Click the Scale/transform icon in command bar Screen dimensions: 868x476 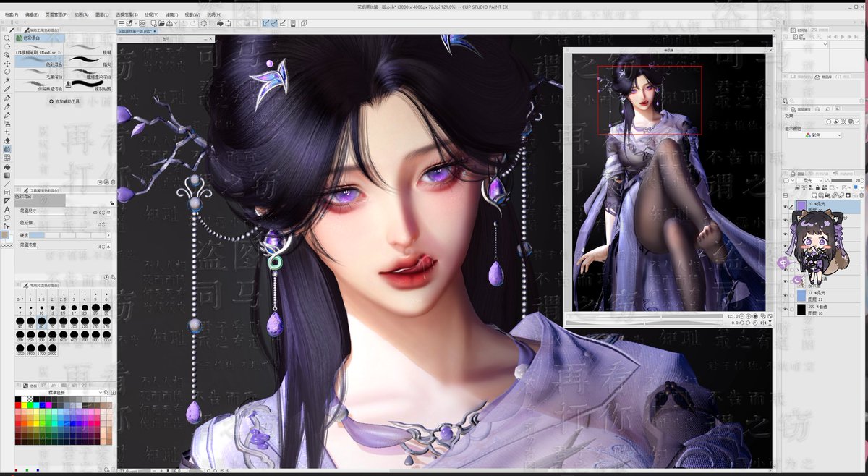click(x=228, y=23)
